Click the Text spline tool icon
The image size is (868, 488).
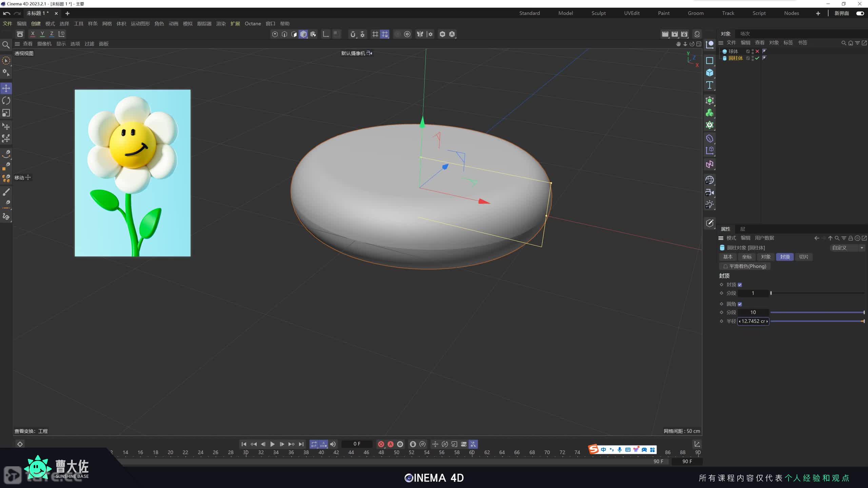(x=709, y=85)
